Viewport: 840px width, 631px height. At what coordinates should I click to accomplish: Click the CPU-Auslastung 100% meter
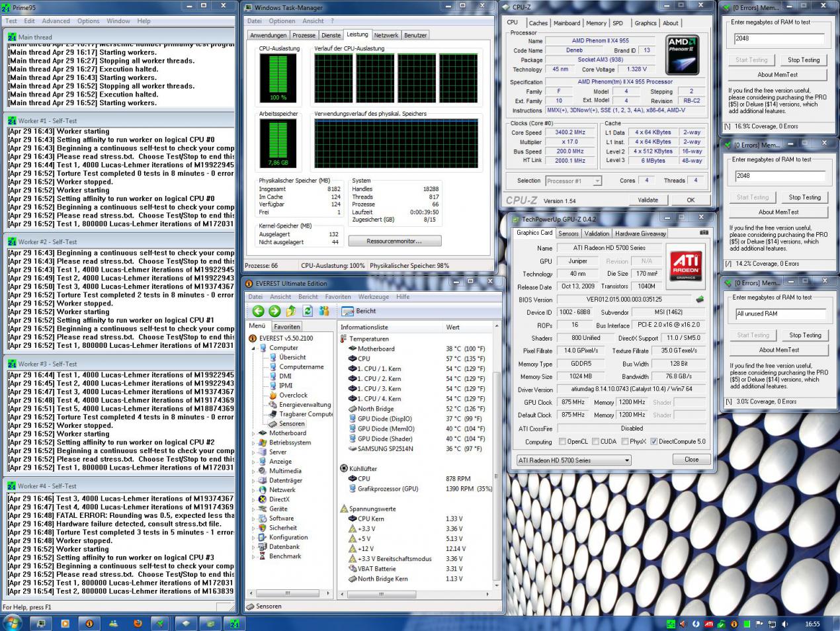pos(278,77)
